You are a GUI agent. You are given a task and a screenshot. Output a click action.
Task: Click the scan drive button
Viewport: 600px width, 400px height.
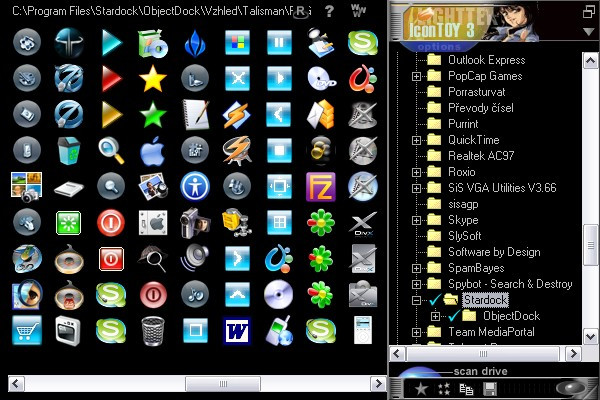pyautogui.click(x=480, y=371)
